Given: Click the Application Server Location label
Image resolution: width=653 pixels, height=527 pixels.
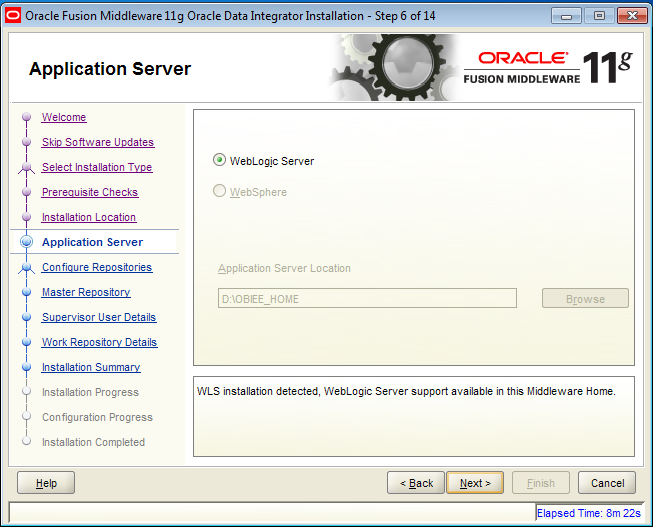Looking at the screenshot, I should point(284,268).
